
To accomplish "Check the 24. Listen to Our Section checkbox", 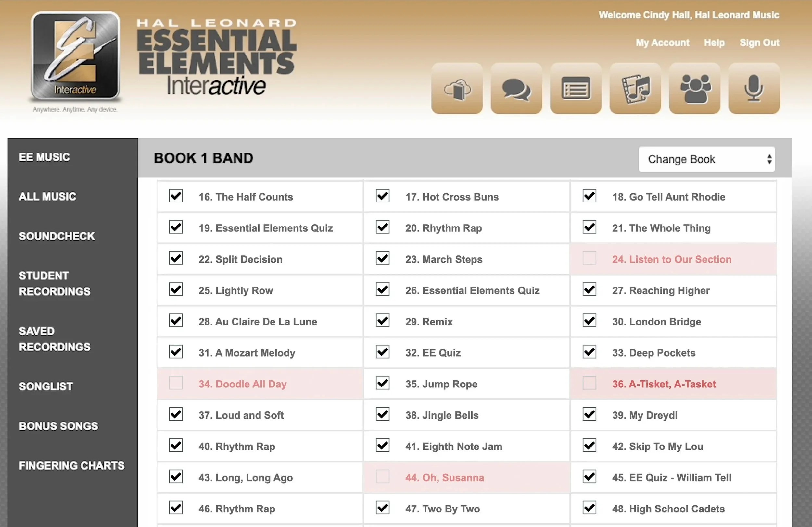I will click(589, 258).
